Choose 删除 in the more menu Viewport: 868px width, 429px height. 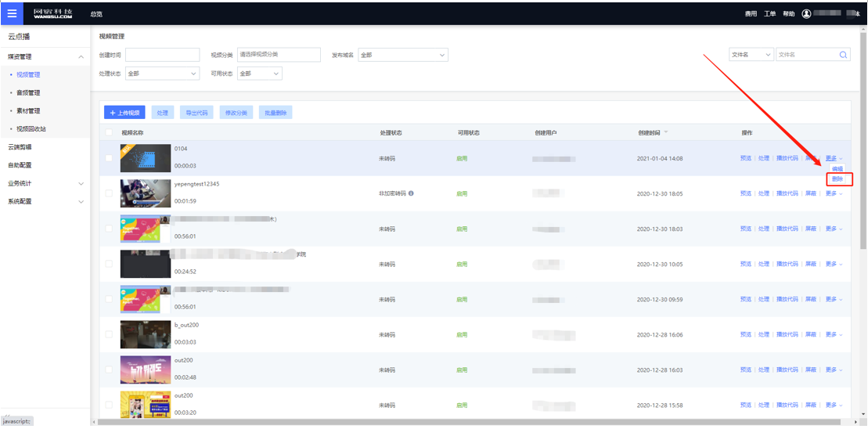click(837, 178)
